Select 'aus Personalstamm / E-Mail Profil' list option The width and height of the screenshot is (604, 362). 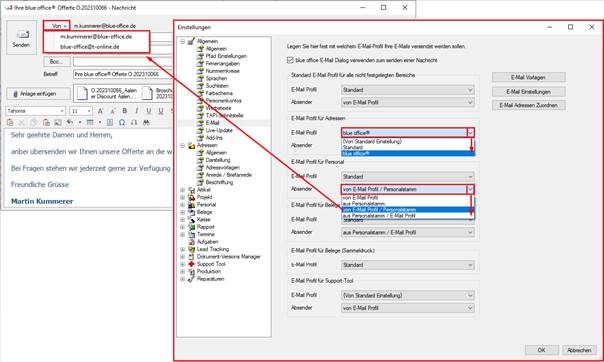click(x=408, y=216)
